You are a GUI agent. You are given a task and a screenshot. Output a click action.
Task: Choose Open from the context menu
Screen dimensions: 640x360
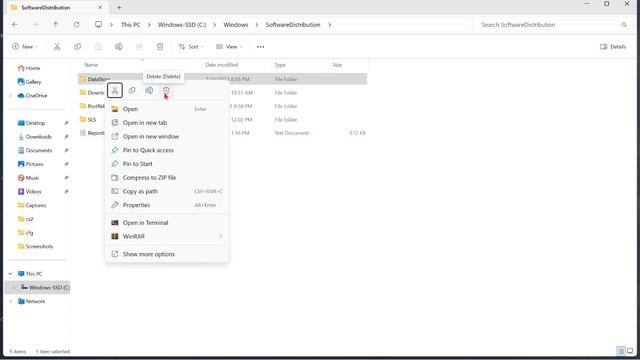pos(167,109)
